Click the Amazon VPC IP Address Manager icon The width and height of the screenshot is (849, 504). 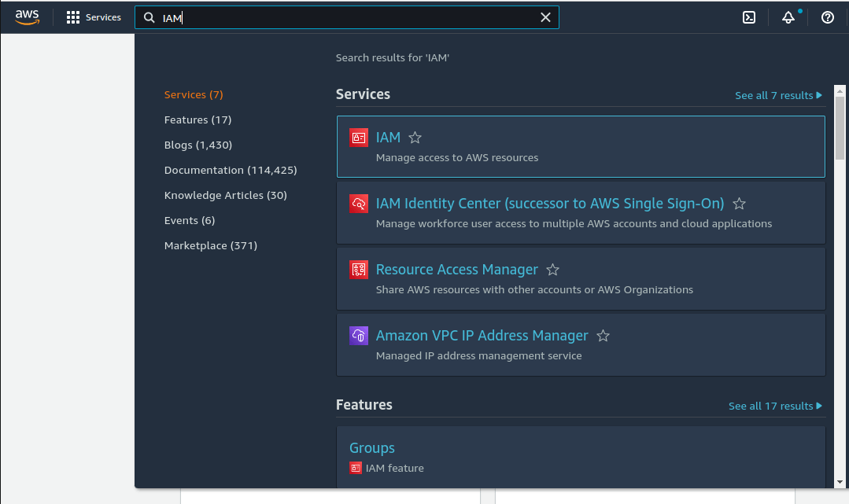(359, 336)
